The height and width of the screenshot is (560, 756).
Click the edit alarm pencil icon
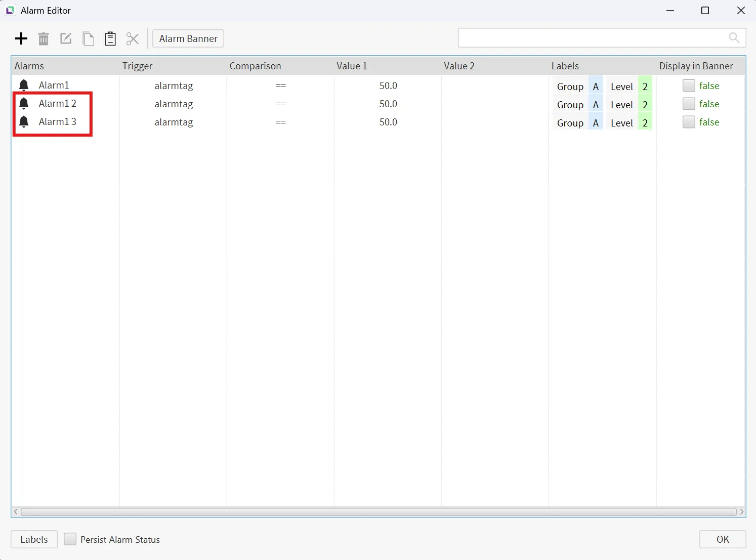click(66, 39)
